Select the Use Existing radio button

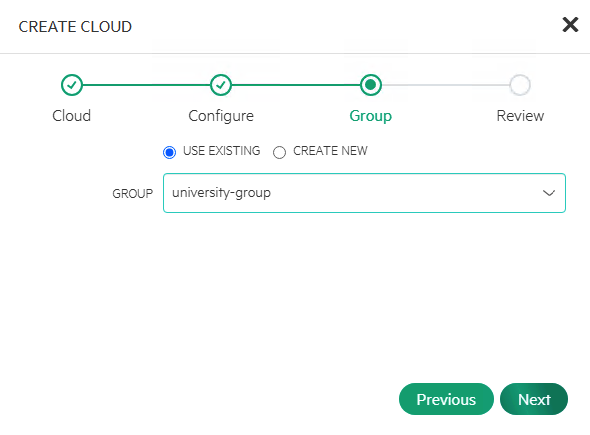[169, 152]
